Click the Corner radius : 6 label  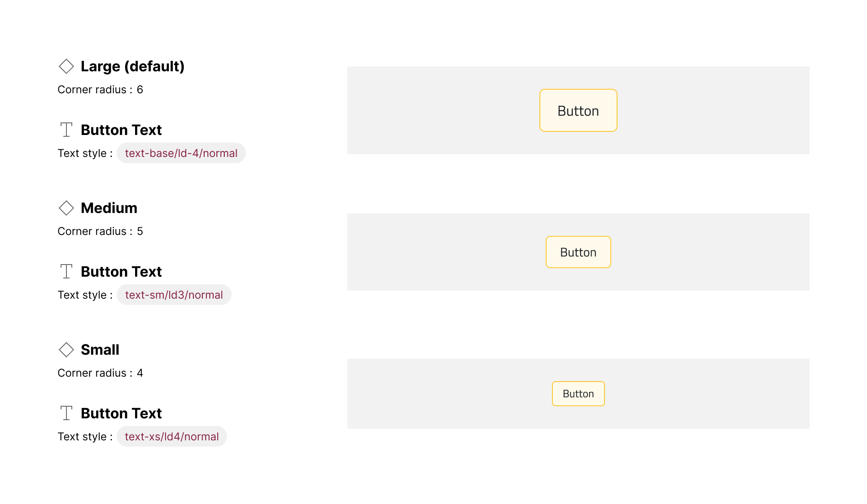[x=100, y=89]
